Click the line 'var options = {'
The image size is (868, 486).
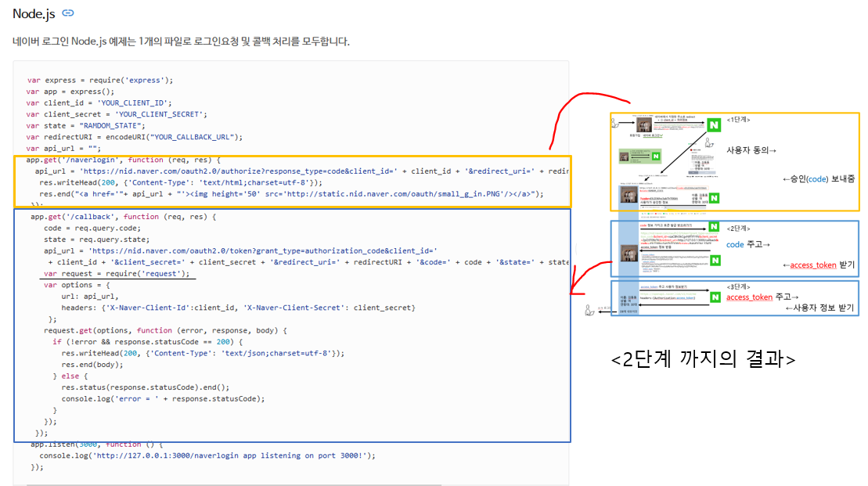click(77, 285)
